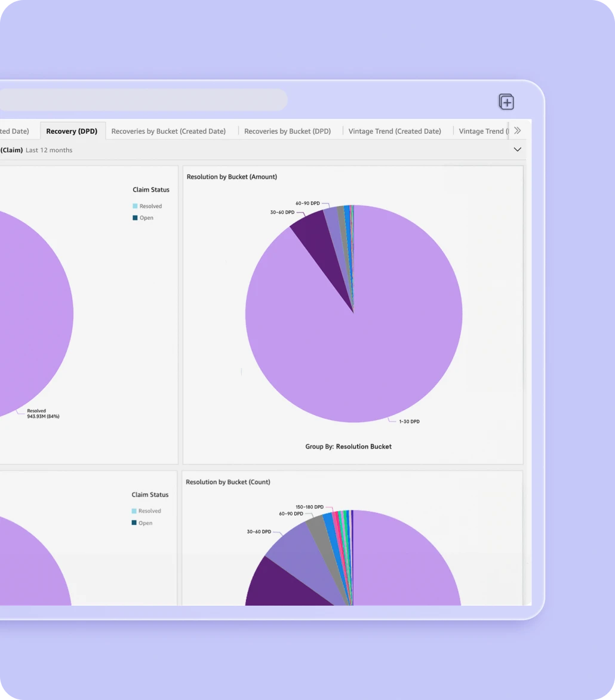Viewport: 615px width, 700px height.
Task: Click the add-duplicate icon in top right corner
Action: pyautogui.click(x=506, y=102)
